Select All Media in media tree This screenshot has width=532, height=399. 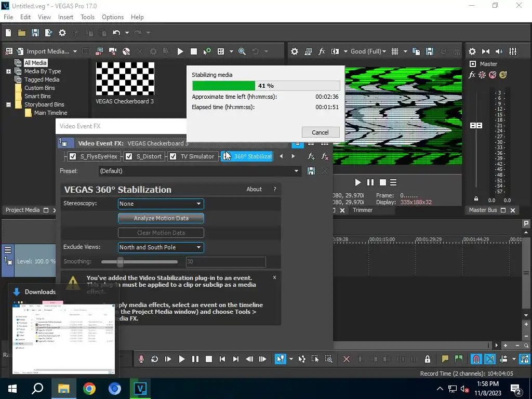click(35, 63)
